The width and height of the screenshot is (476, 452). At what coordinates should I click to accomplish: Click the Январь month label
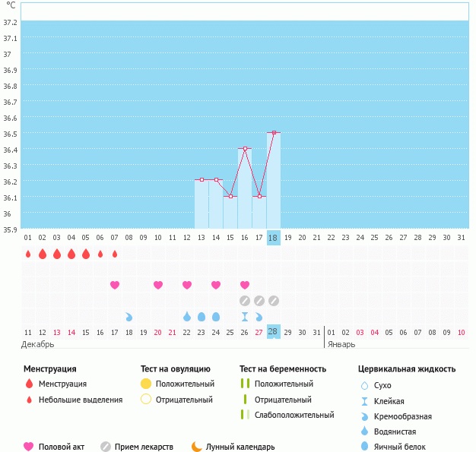click(x=341, y=344)
